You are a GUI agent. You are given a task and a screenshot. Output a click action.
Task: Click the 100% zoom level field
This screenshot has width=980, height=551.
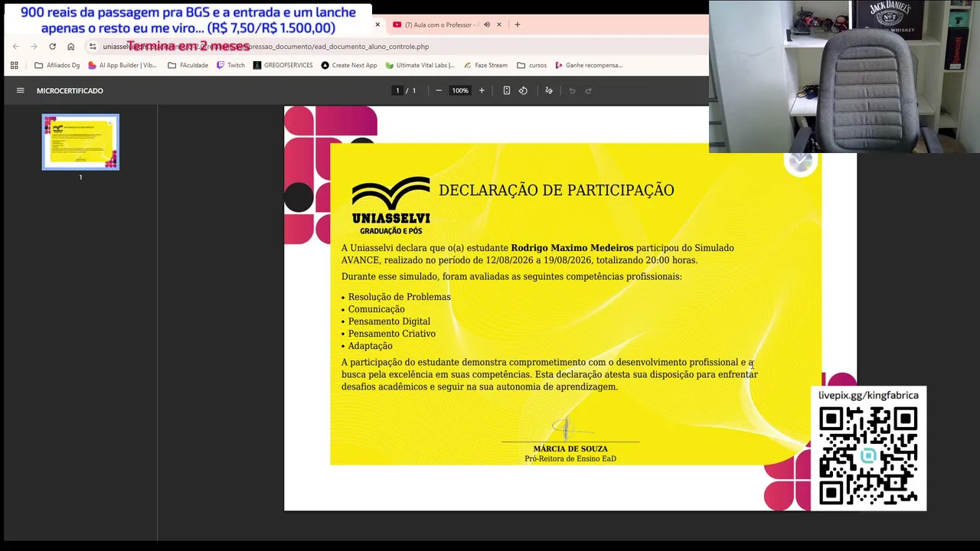pyautogui.click(x=459, y=90)
